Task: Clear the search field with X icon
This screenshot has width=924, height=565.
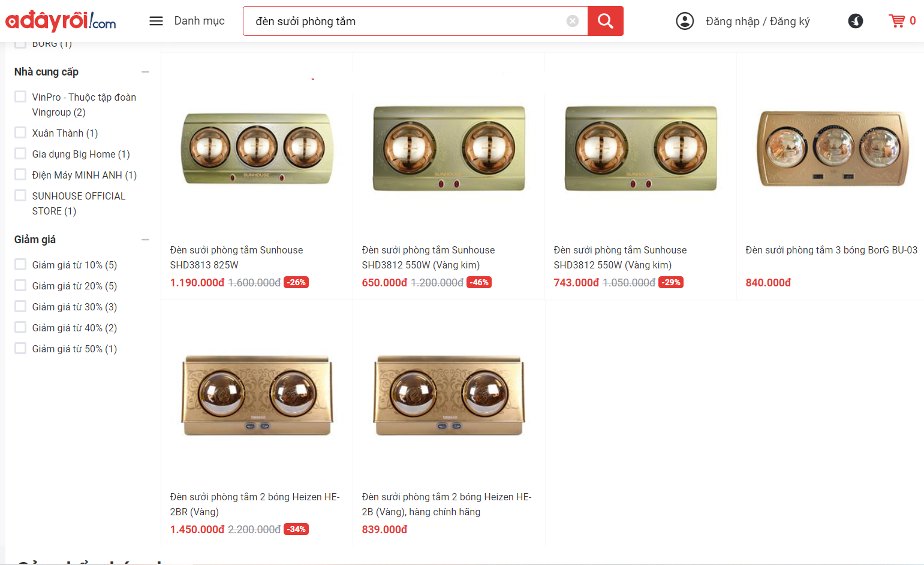Action: pyautogui.click(x=573, y=21)
